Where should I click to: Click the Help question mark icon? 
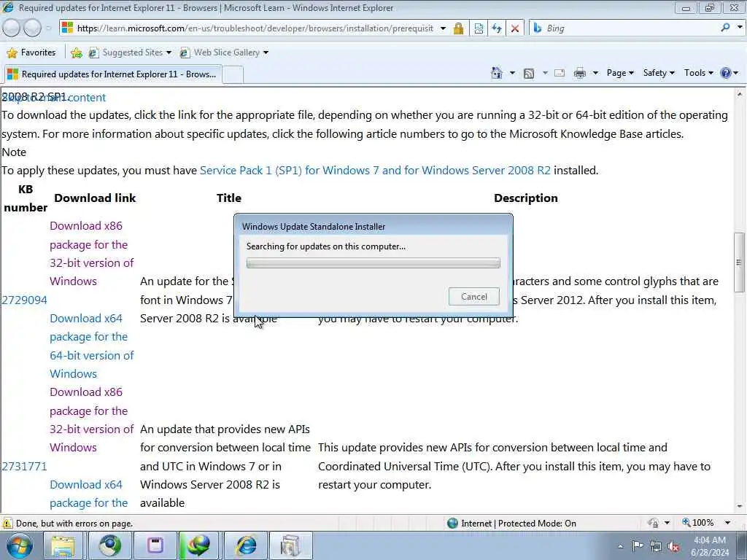pyautogui.click(x=726, y=73)
